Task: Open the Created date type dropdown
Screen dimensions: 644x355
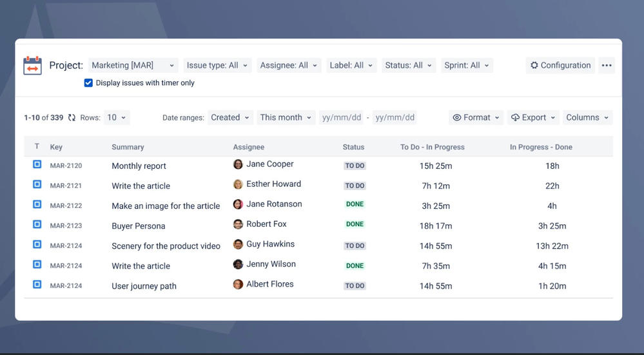Action: point(230,117)
